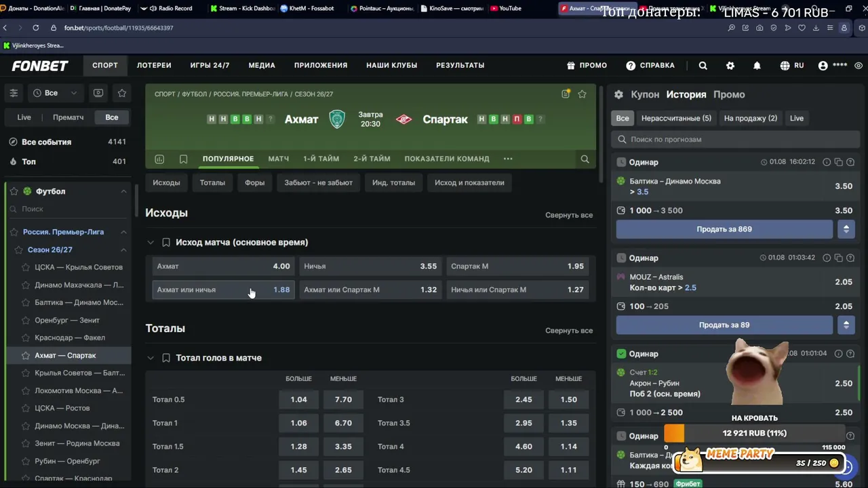Collapse 'Исход матча' market chevron
The height and width of the screenshot is (488, 868).
point(150,242)
